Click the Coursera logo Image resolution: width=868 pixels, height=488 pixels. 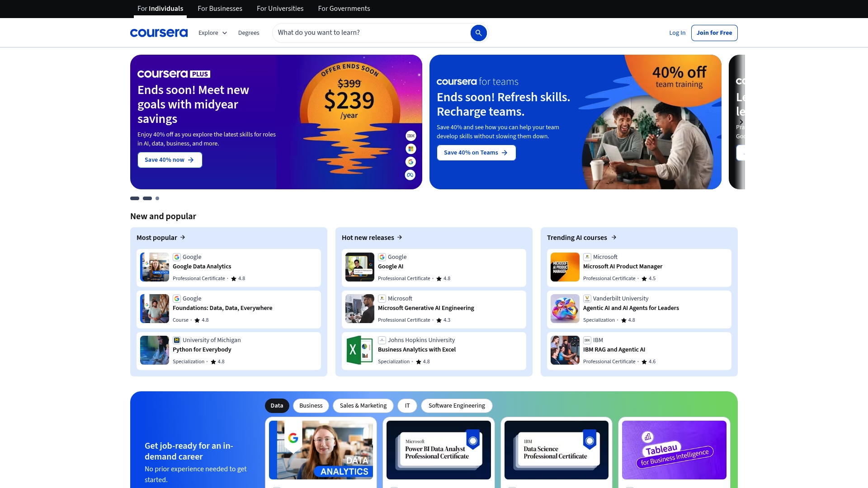click(159, 33)
